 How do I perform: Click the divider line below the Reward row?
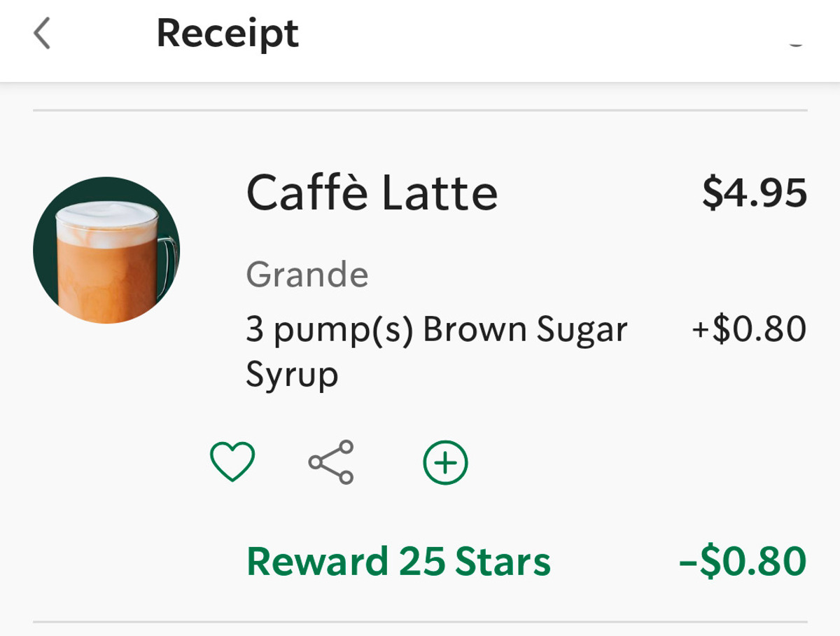coord(420,621)
